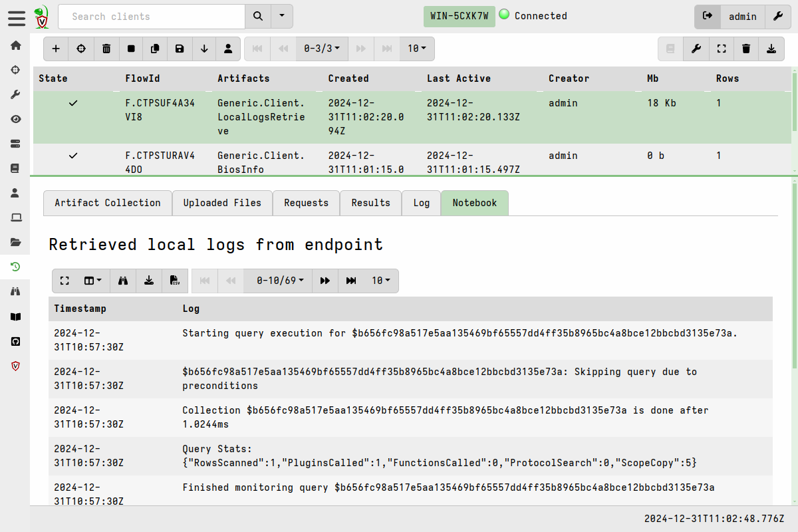Select the Home icon in the left sidebar
798x532 pixels.
point(15,44)
